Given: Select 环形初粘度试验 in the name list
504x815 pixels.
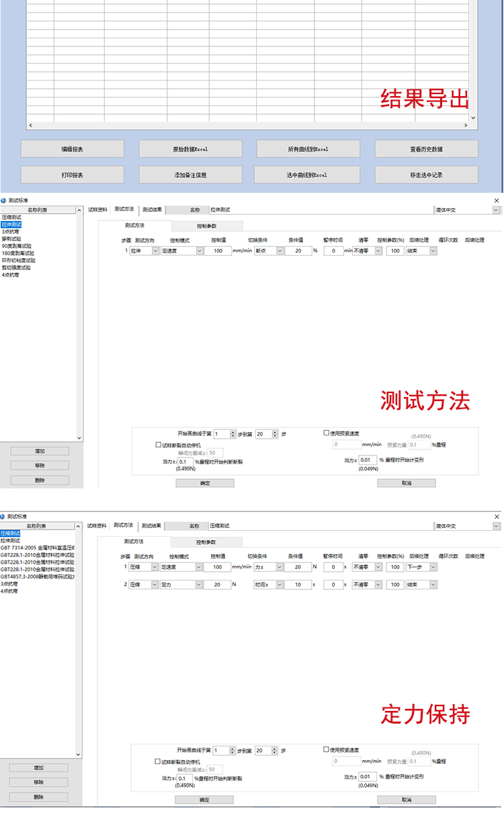Looking at the screenshot, I should (x=18, y=260).
